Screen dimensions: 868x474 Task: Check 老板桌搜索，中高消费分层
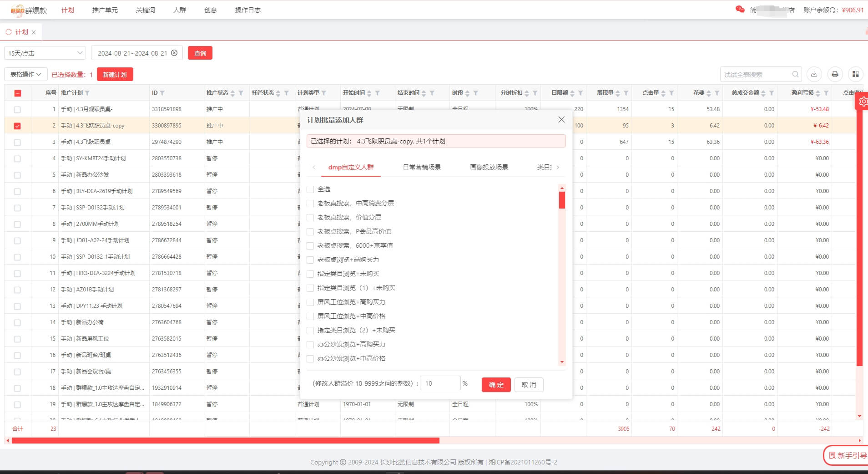point(310,203)
